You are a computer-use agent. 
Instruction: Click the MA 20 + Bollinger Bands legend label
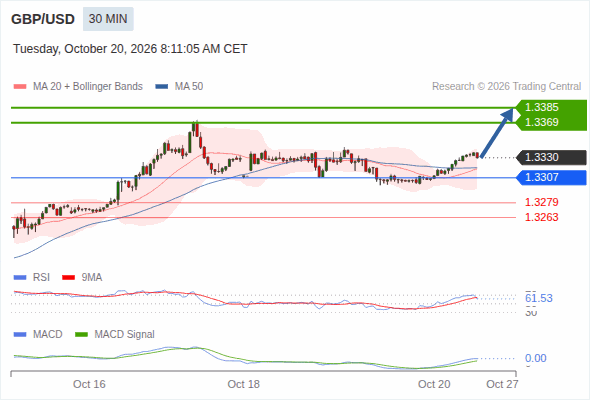88,87
